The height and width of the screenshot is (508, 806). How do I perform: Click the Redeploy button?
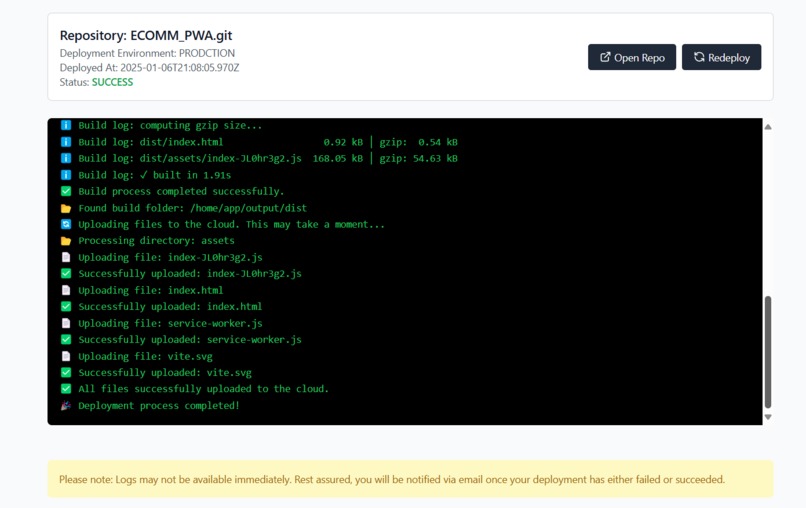[721, 57]
